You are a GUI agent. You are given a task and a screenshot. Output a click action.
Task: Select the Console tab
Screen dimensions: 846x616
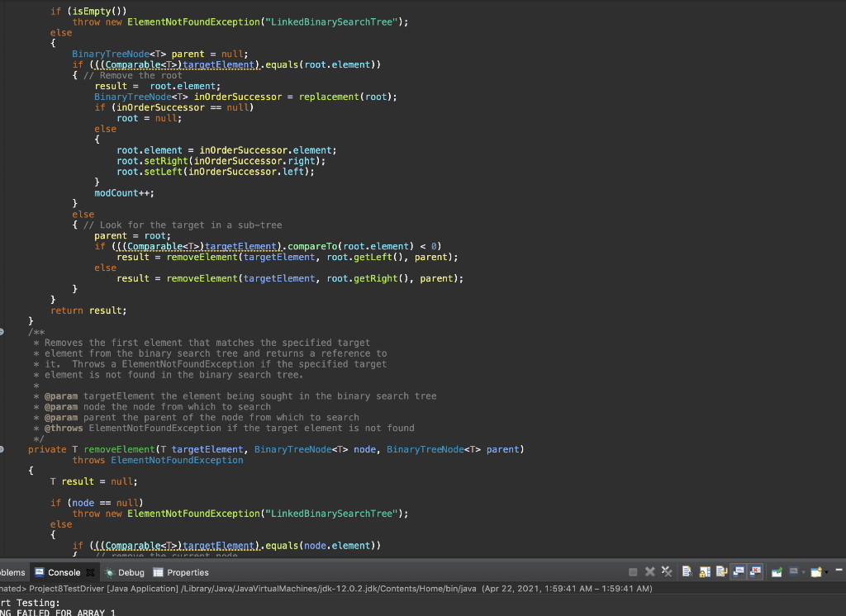64,572
